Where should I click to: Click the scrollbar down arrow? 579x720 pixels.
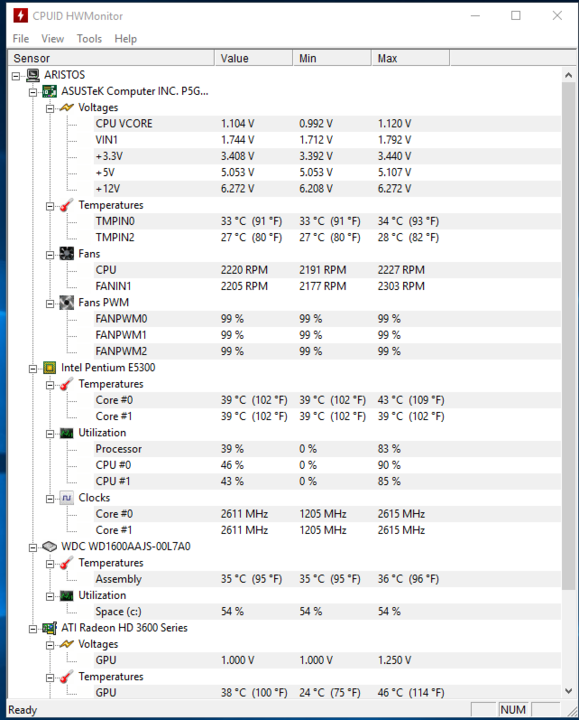click(x=568, y=691)
